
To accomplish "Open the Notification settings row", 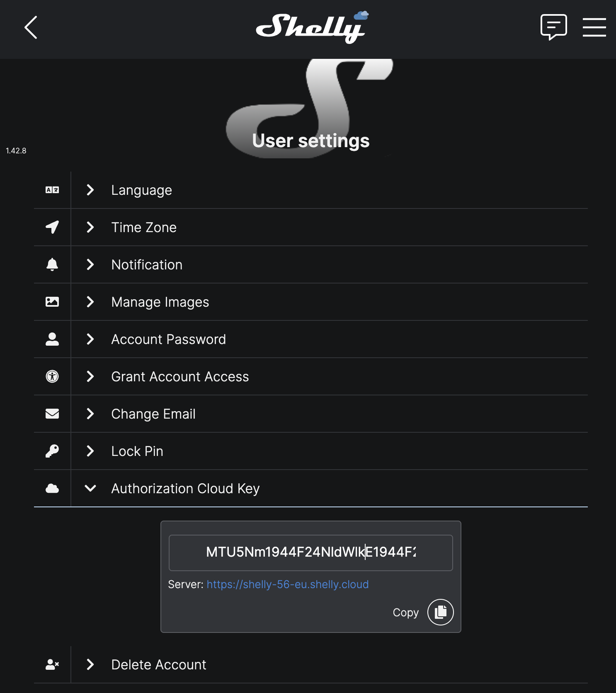I will (x=311, y=264).
